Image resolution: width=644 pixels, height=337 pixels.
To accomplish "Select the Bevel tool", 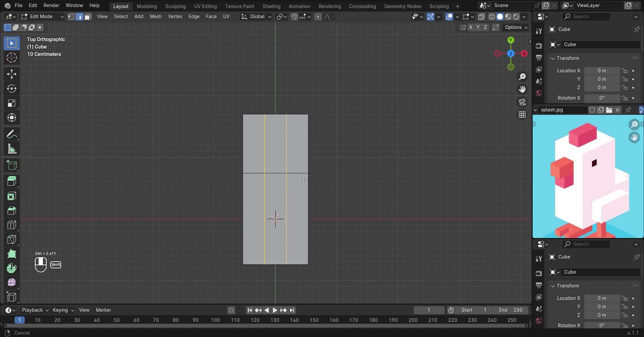I will (12, 210).
